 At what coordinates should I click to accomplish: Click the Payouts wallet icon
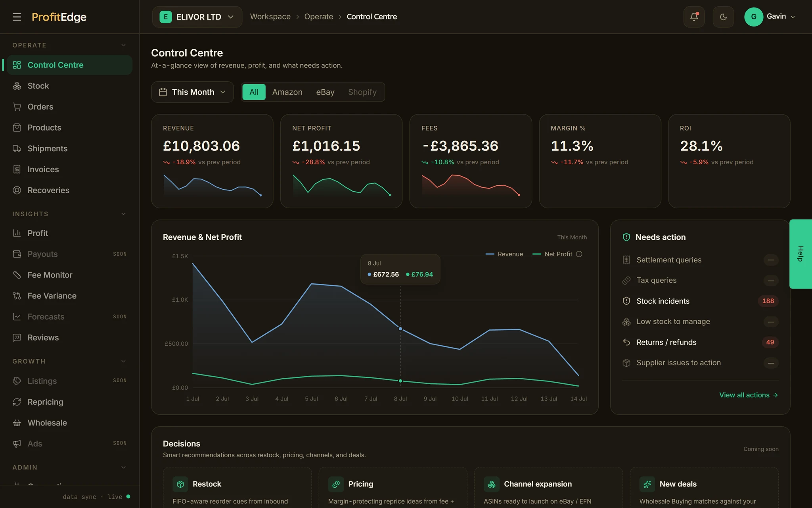coord(17,254)
